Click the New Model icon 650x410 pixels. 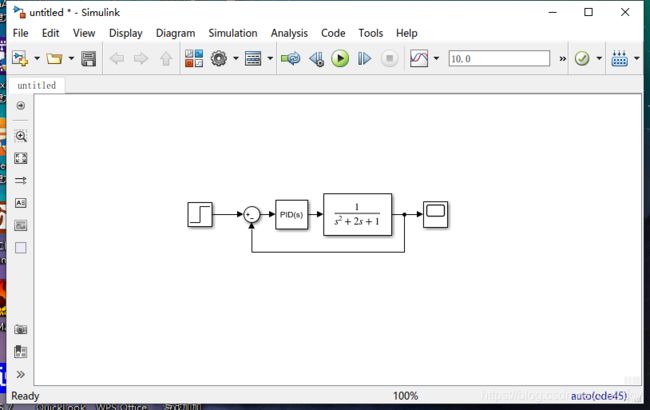[x=19, y=58]
